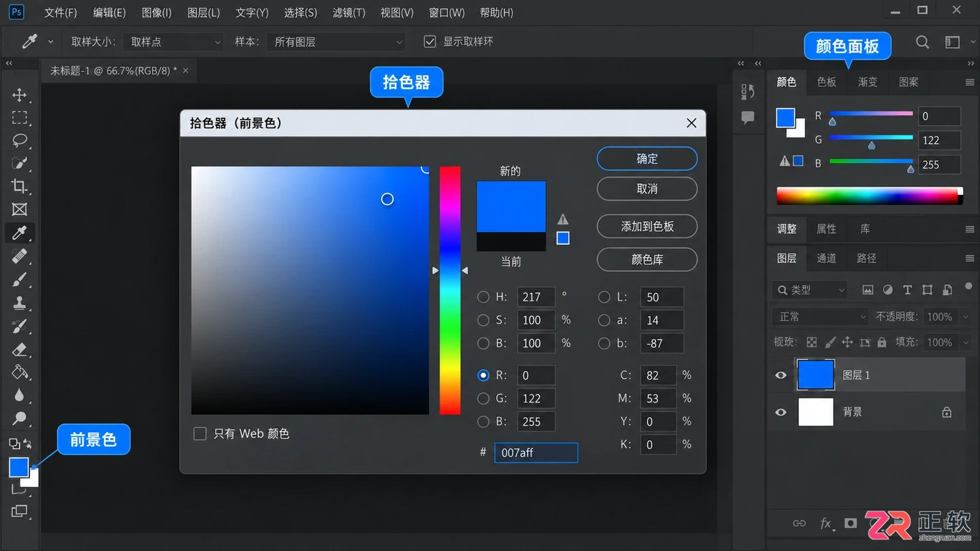Click the 添加到色板 button

[647, 227]
